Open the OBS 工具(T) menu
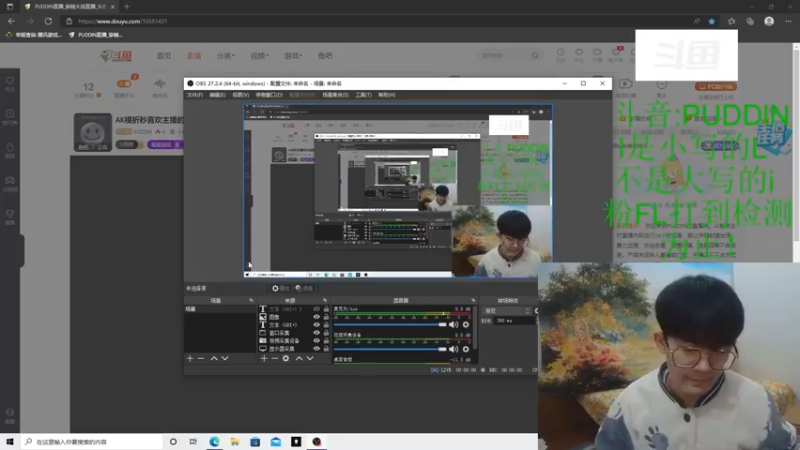This screenshot has width=800, height=450. click(x=363, y=95)
